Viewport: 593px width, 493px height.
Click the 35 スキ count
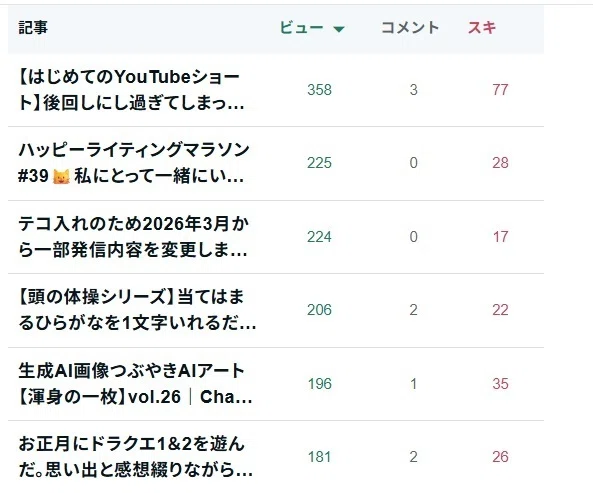[x=500, y=384]
